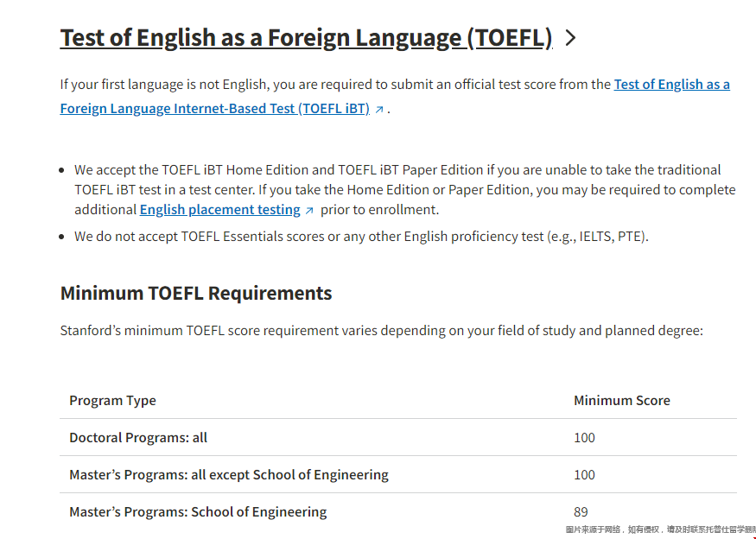Click the chevron arrow beside the TOEFL heading
Screen dimensions: 756x539
coord(569,38)
